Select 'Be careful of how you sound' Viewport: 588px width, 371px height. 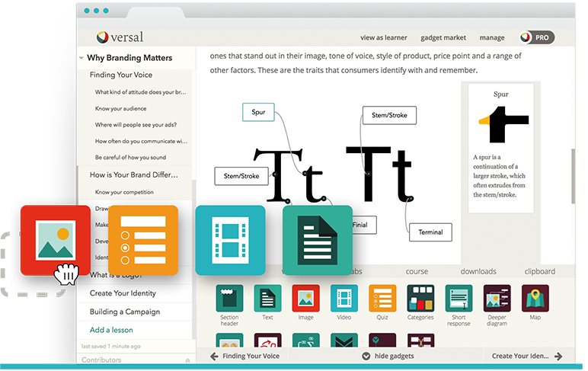pos(130,158)
